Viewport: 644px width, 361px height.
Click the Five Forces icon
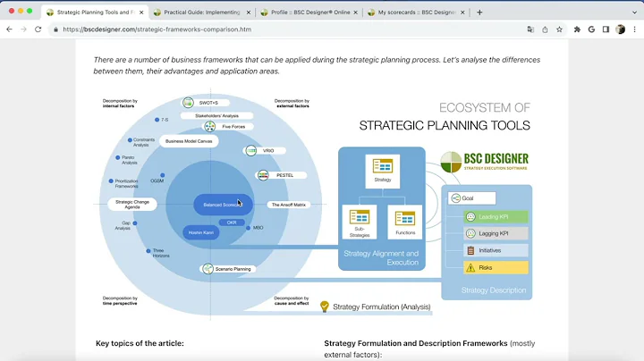(x=210, y=126)
